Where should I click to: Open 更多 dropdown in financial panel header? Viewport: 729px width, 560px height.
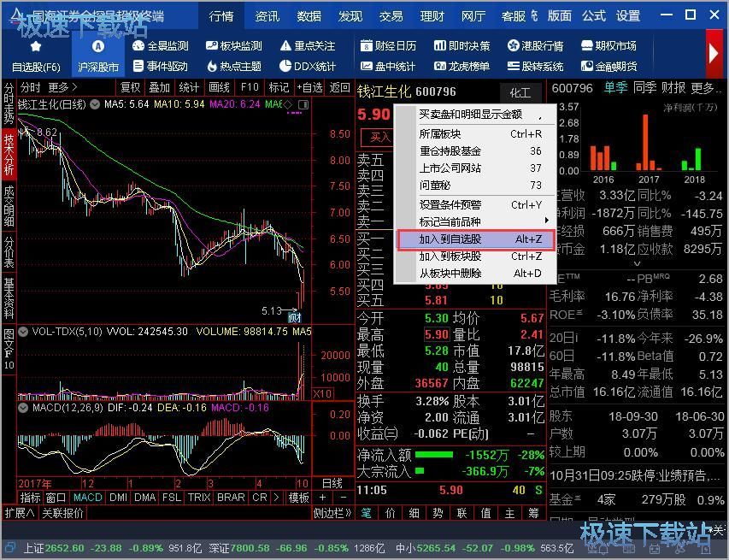point(705,87)
